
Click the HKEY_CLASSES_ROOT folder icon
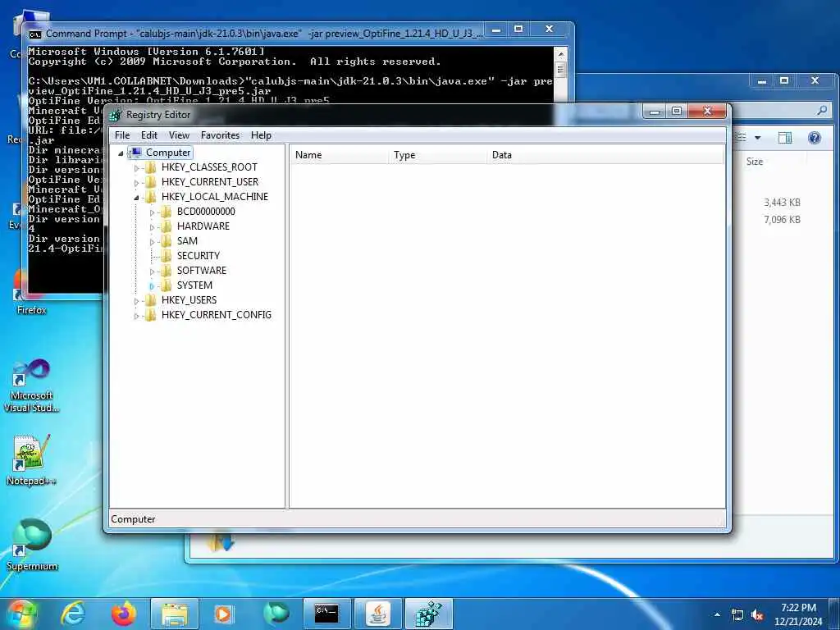pos(151,167)
